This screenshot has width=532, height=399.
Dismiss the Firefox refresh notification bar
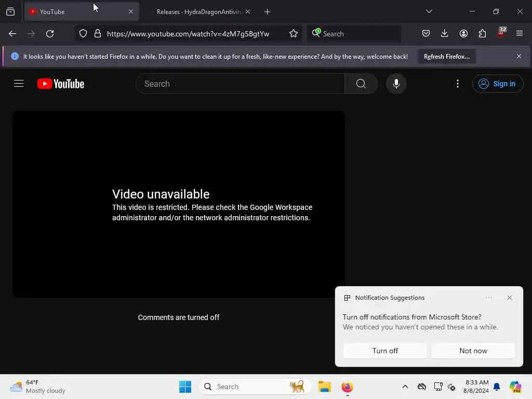point(519,56)
